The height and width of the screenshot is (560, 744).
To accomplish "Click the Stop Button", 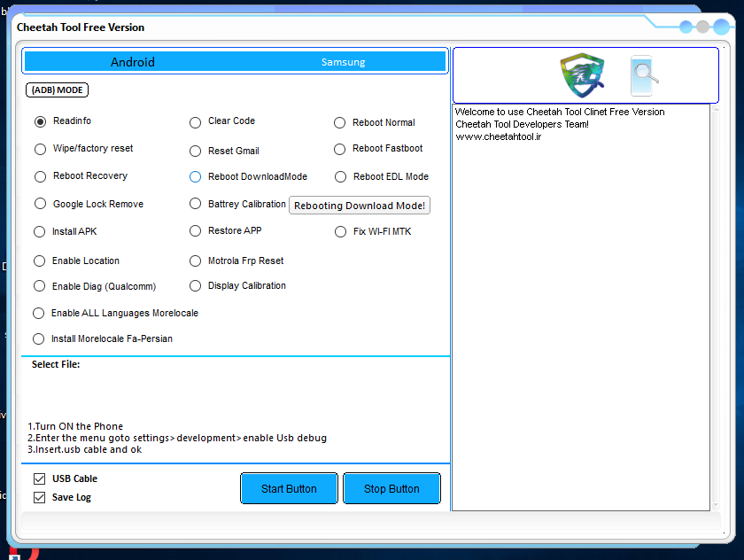I will 391,488.
